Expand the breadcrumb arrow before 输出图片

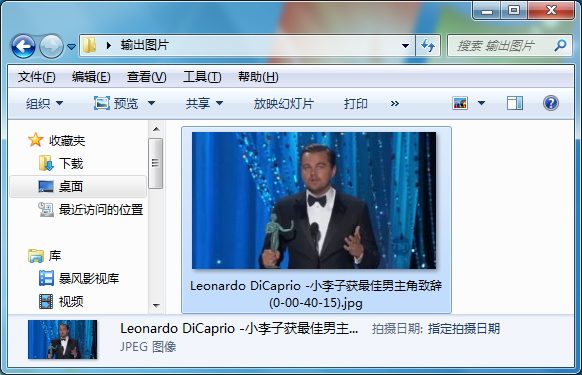pyautogui.click(x=109, y=46)
